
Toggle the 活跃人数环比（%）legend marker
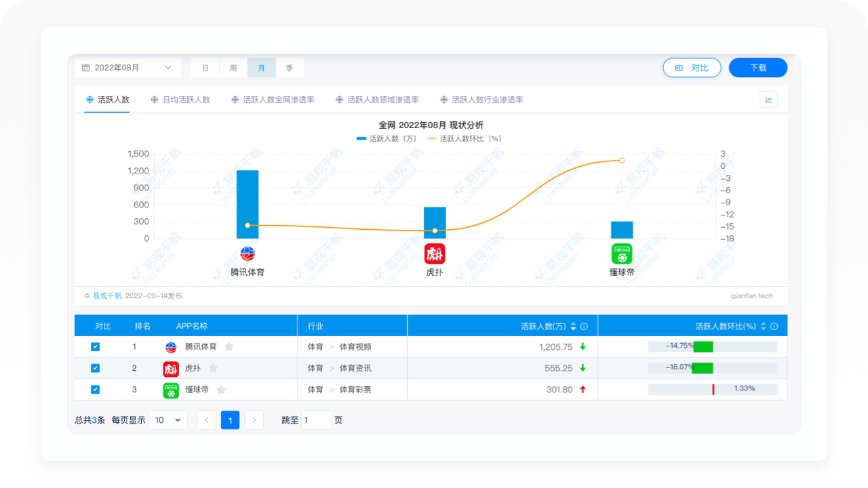click(x=432, y=138)
